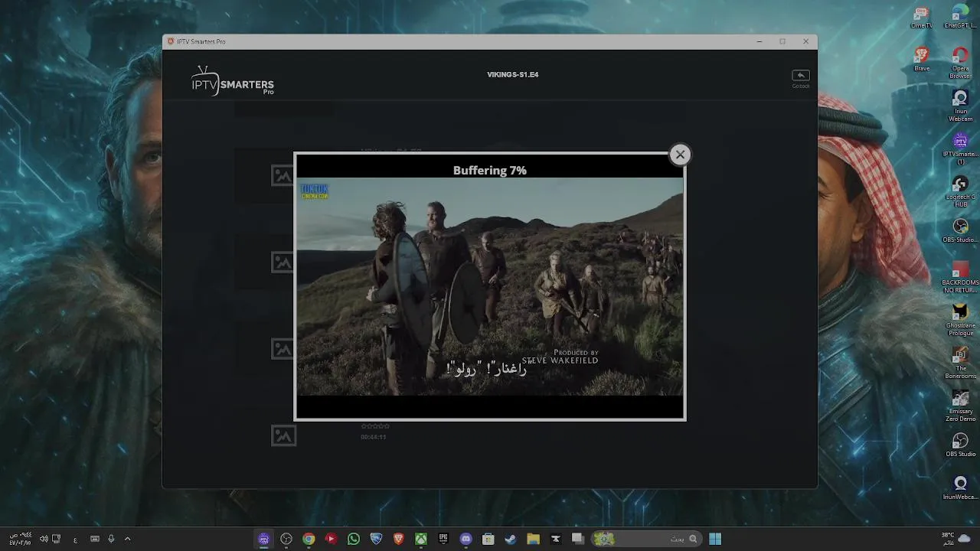This screenshot has width=980, height=551.
Task: Open OBS Studio desktop shortcut
Action: click(x=960, y=445)
